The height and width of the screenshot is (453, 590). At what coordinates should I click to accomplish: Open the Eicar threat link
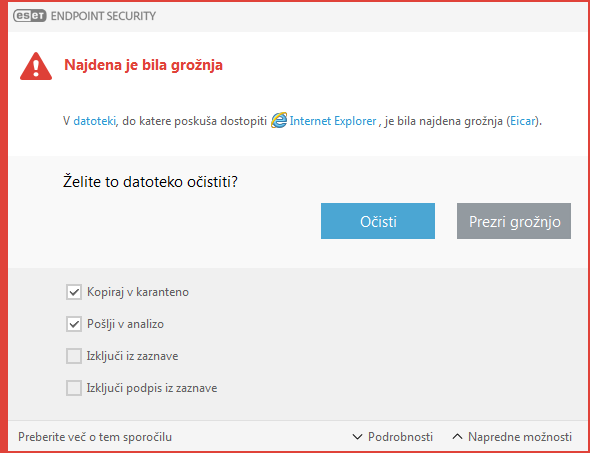pos(522,121)
